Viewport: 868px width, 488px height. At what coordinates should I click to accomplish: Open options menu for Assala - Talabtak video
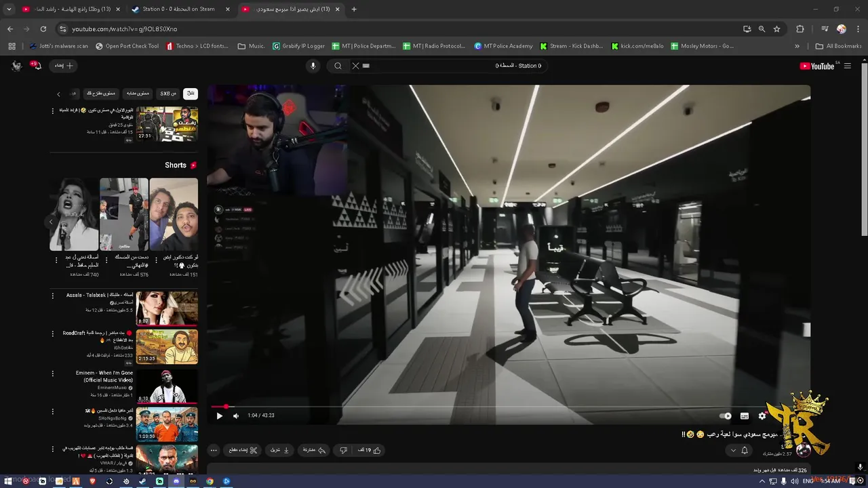point(53,296)
